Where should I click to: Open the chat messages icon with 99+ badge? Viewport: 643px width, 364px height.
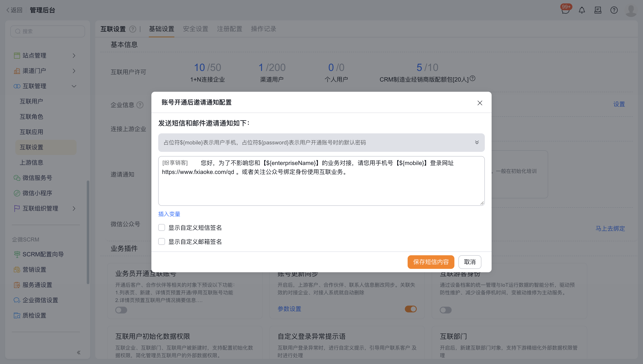(565, 10)
